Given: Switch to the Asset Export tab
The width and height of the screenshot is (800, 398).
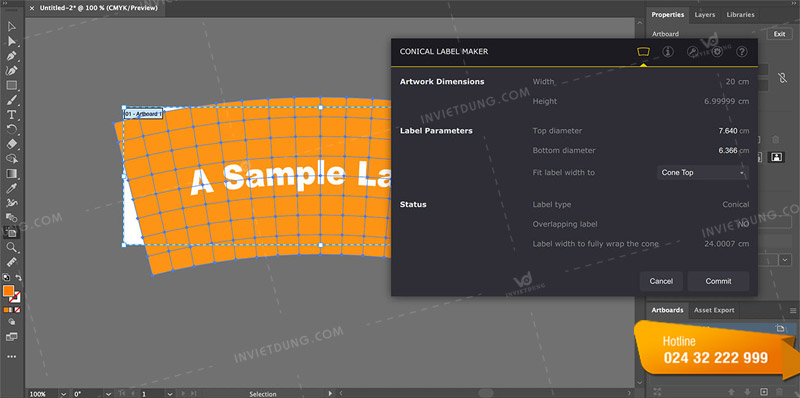Looking at the screenshot, I should [x=714, y=310].
